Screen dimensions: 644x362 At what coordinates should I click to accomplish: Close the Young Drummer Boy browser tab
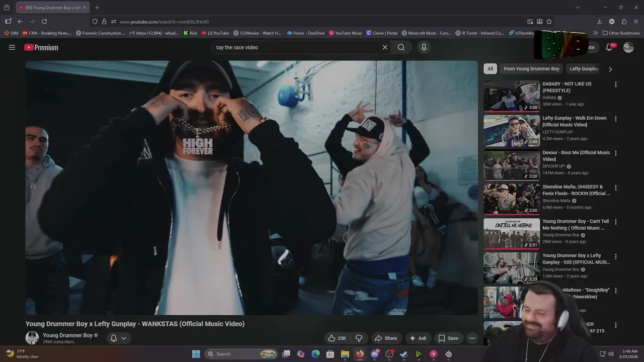coord(85,8)
